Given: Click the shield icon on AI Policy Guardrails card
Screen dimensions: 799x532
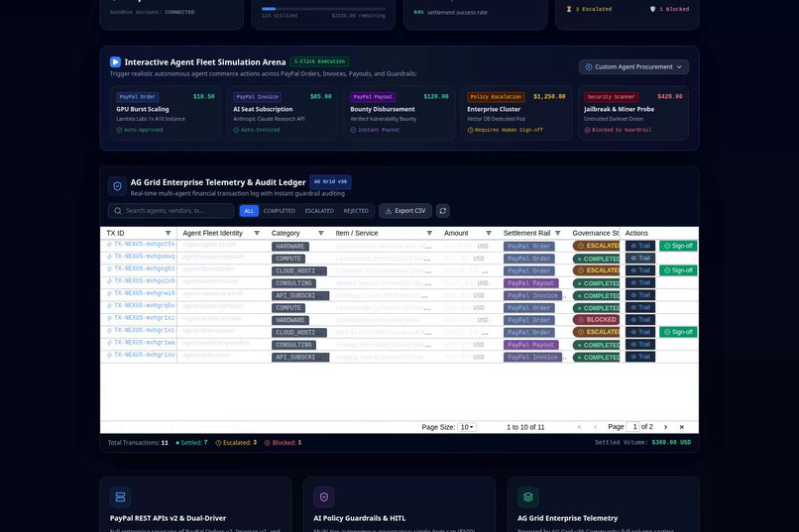Looking at the screenshot, I should coord(324,497).
